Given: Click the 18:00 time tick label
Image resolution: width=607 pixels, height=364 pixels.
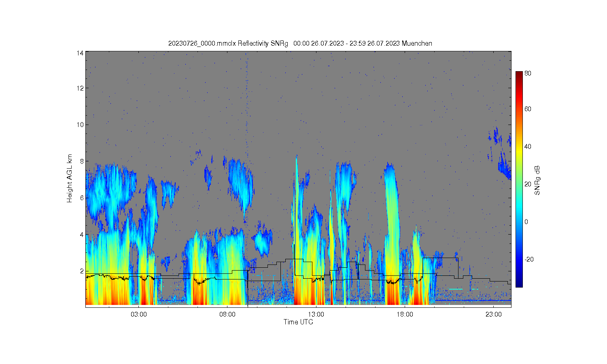Looking at the screenshot, I should pos(405,314).
